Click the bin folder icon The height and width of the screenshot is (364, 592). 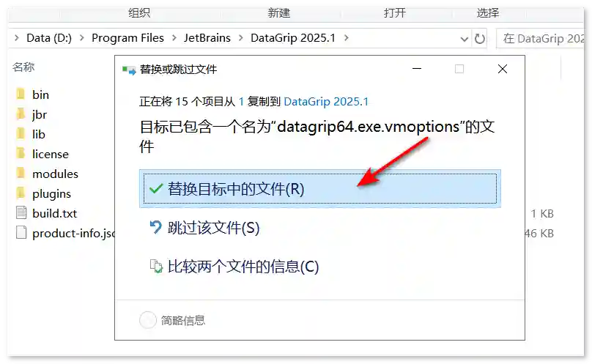[x=21, y=94]
